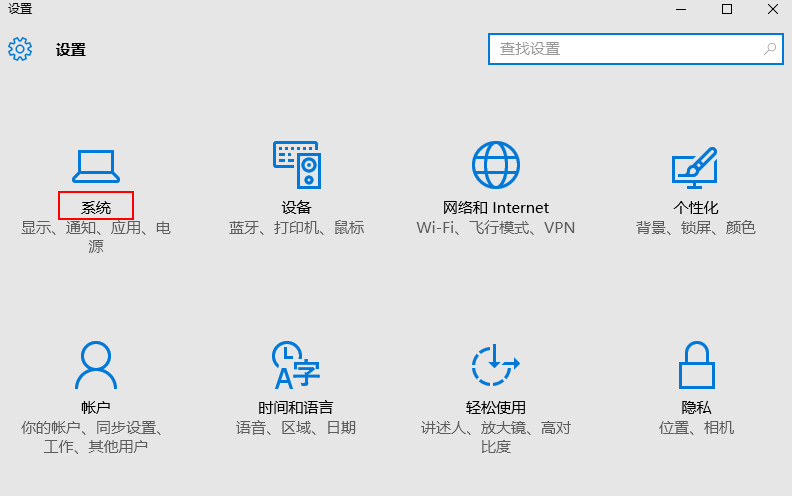
Task: Select the 时间和语言 label
Action: [x=295, y=408]
